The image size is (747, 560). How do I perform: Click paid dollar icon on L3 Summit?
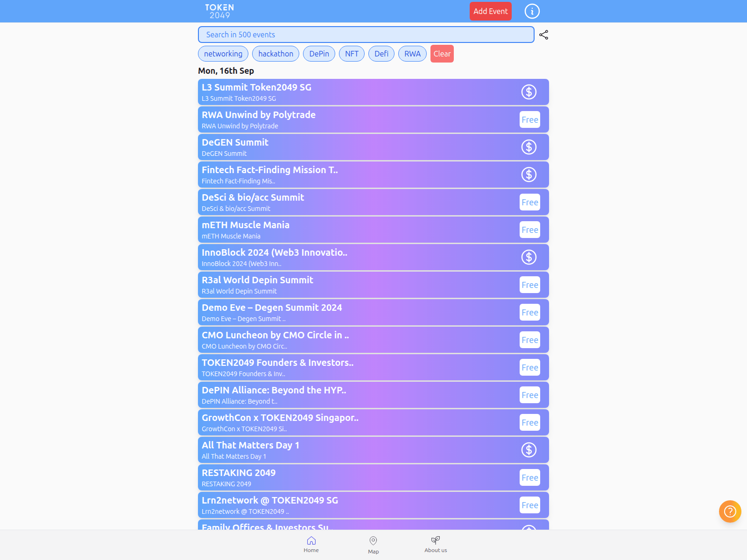[529, 92]
